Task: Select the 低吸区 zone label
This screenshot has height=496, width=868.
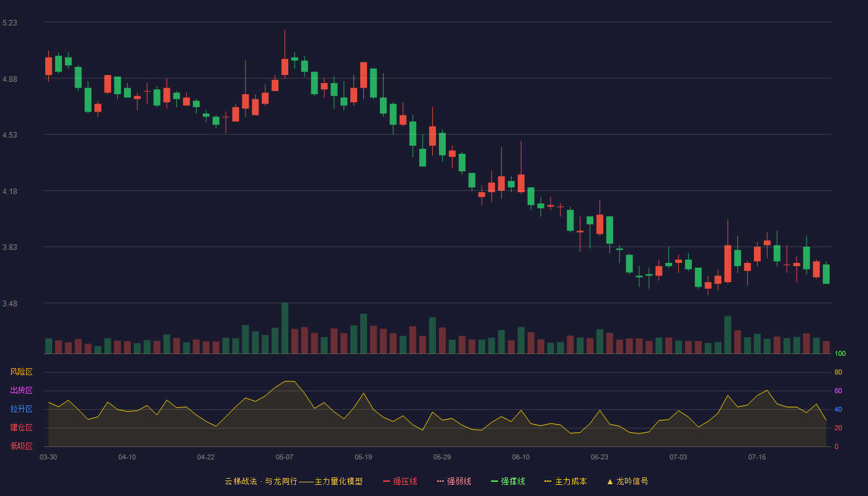Action: point(21,446)
